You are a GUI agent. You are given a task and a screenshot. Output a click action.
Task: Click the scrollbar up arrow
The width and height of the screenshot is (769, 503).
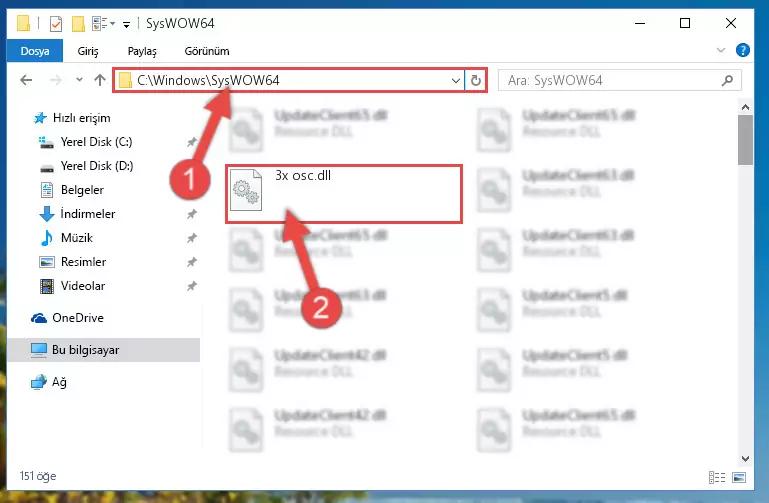[x=745, y=107]
